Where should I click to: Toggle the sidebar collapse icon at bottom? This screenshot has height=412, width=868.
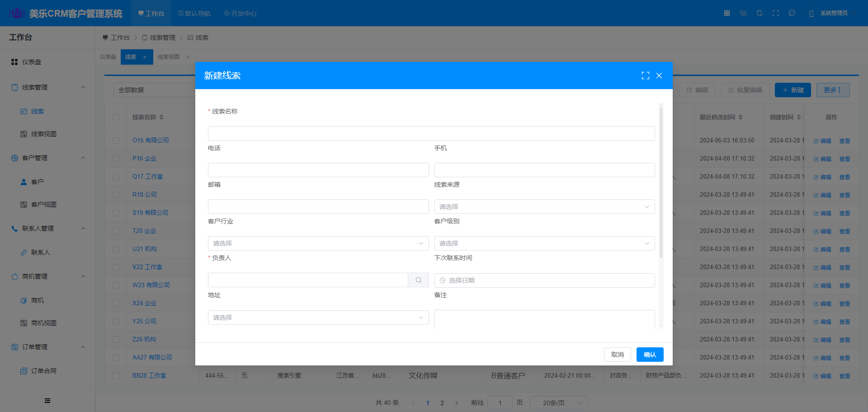tap(47, 401)
